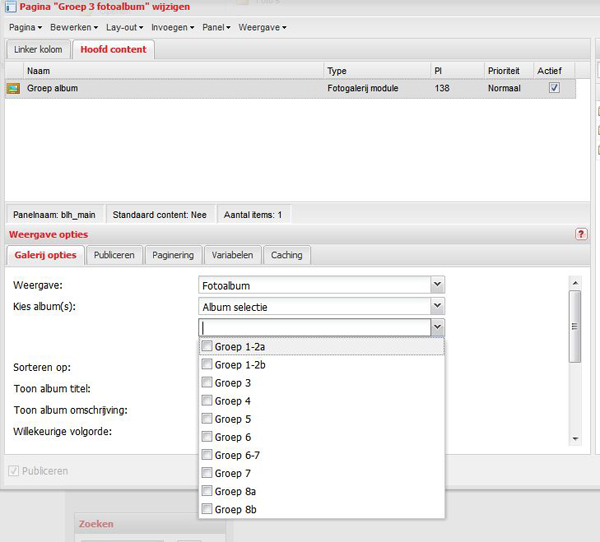The width and height of the screenshot is (600, 542).
Task: Check the Groep 4 album
Action: click(x=207, y=400)
